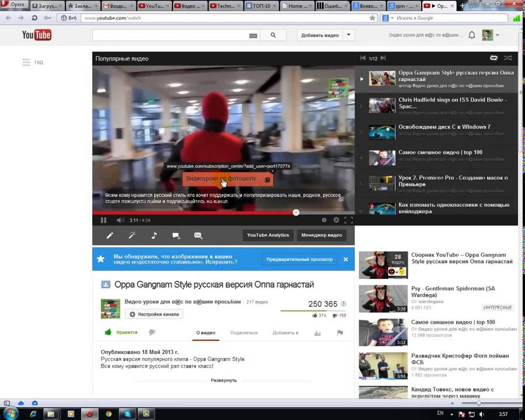Open Windows Start button

[x=10, y=414]
